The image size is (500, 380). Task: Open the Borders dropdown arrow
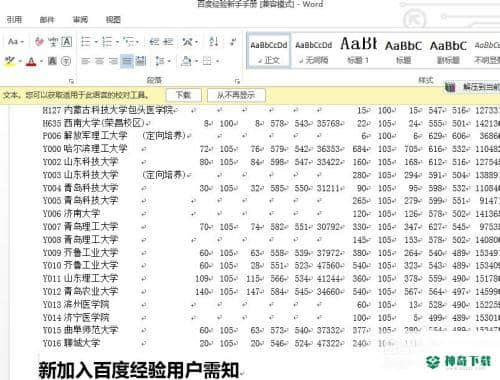[x=217, y=61]
